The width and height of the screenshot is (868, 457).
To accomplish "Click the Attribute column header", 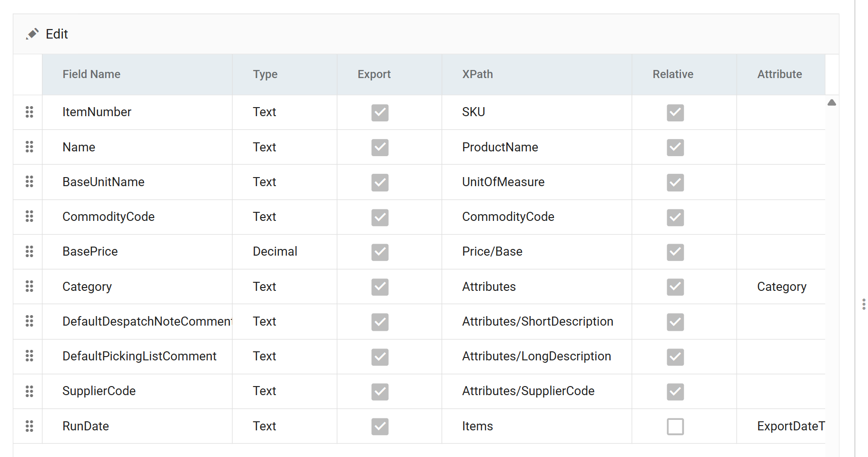I will pyautogui.click(x=781, y=74).
